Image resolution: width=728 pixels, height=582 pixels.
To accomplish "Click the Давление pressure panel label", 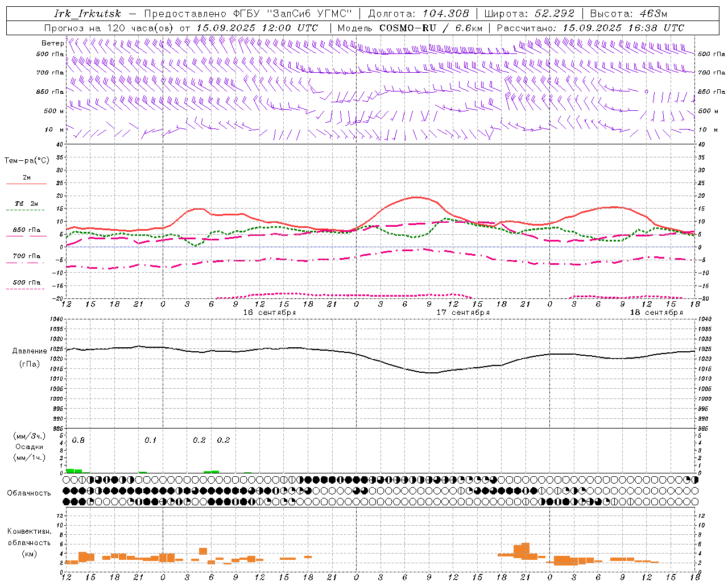I will click(x=29, y=351).
